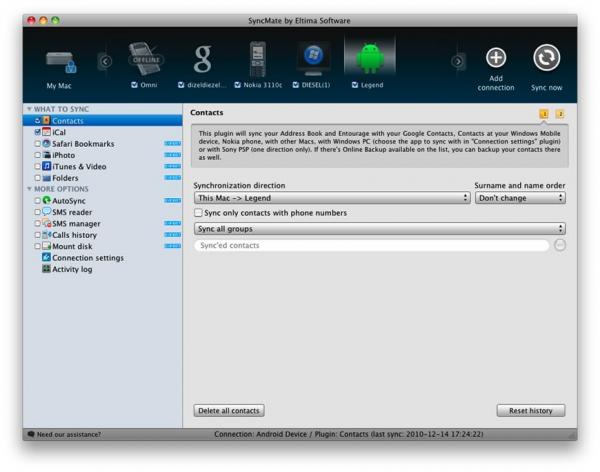Viewport: 600px width, 472px height.
Task: Select the DIESEL(1) Windows PC icon
Action: 313,58
